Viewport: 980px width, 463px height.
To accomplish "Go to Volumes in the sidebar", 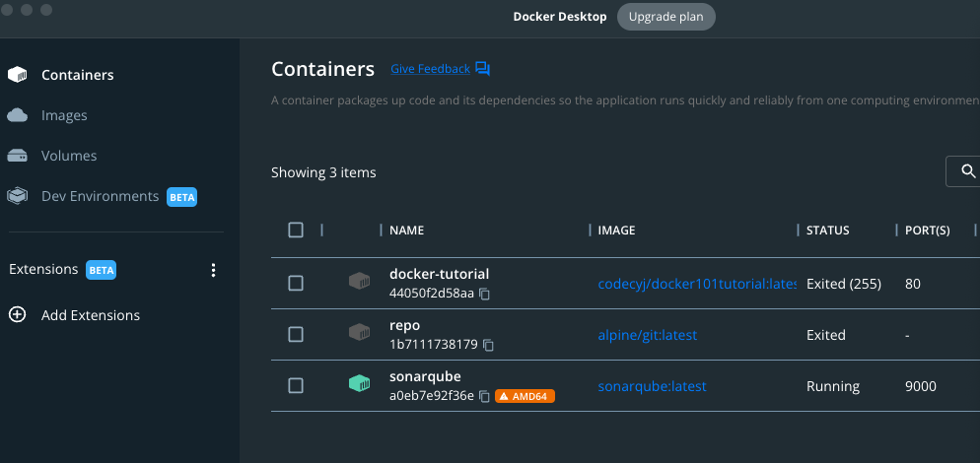I will pyautogui.click(x=69, y=156).
